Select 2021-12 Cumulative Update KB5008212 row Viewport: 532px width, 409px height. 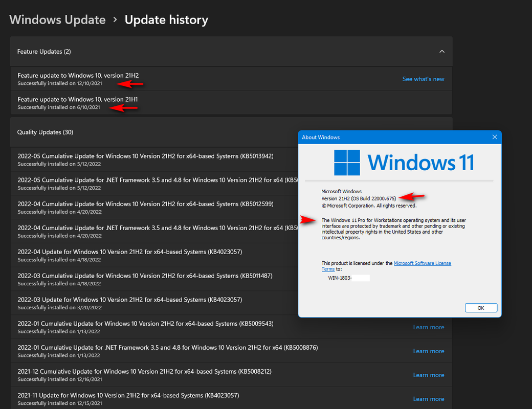point(231,375)
